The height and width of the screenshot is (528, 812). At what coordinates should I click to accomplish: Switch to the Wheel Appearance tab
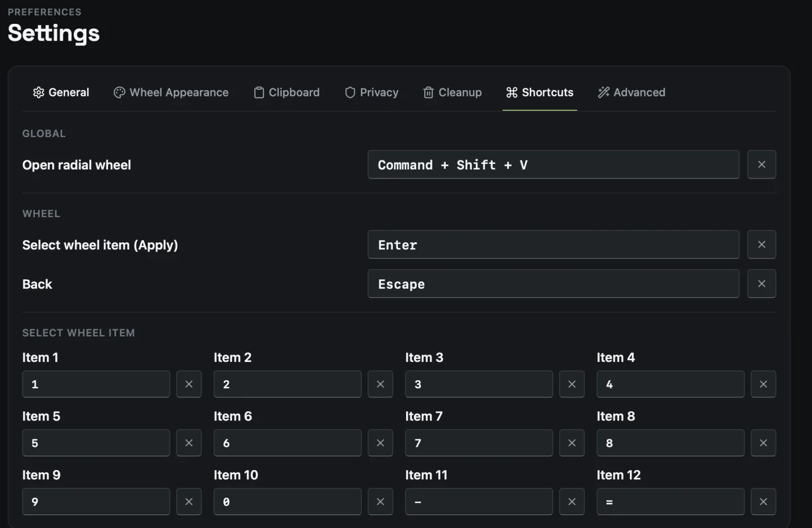pyautogui.click(x=171, y=92)
